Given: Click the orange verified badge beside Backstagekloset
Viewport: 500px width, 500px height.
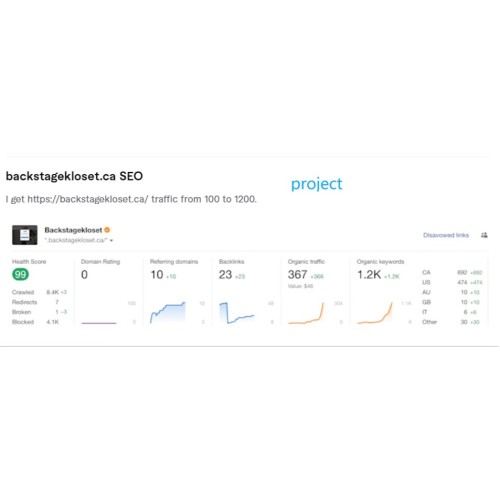Looking at the screenshot, I should point(107,230).
